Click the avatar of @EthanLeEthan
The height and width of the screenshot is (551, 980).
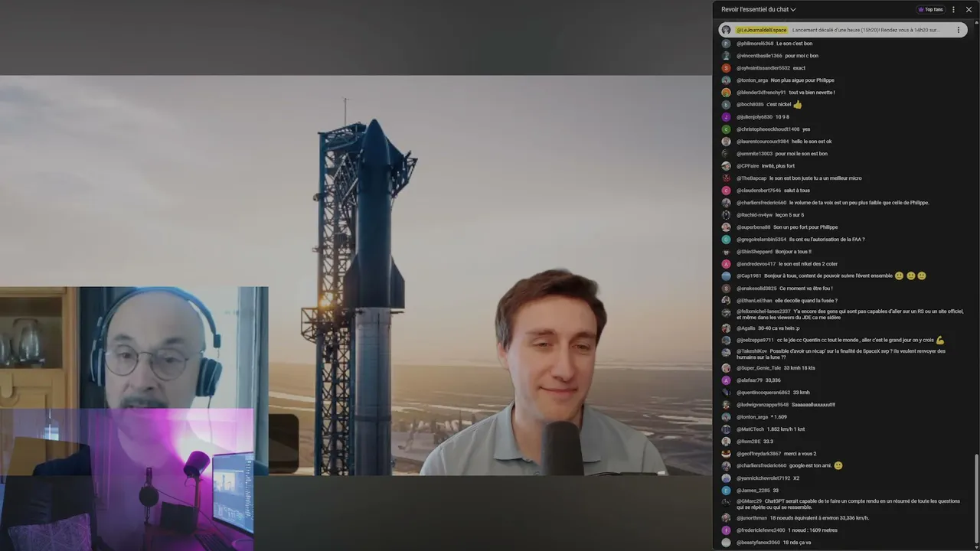pyautogui.click(x=726, y=301)
